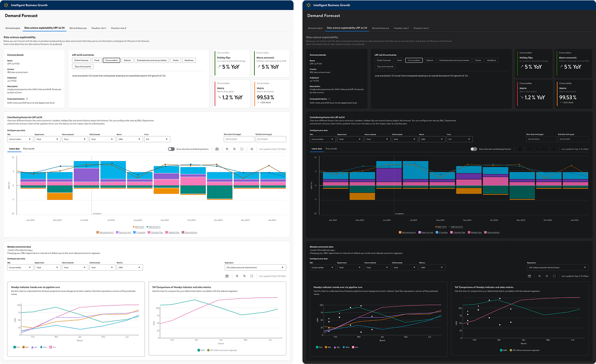Select the Hardlines summary chip in light theme
596x364 pixels.
pos(189,60)
